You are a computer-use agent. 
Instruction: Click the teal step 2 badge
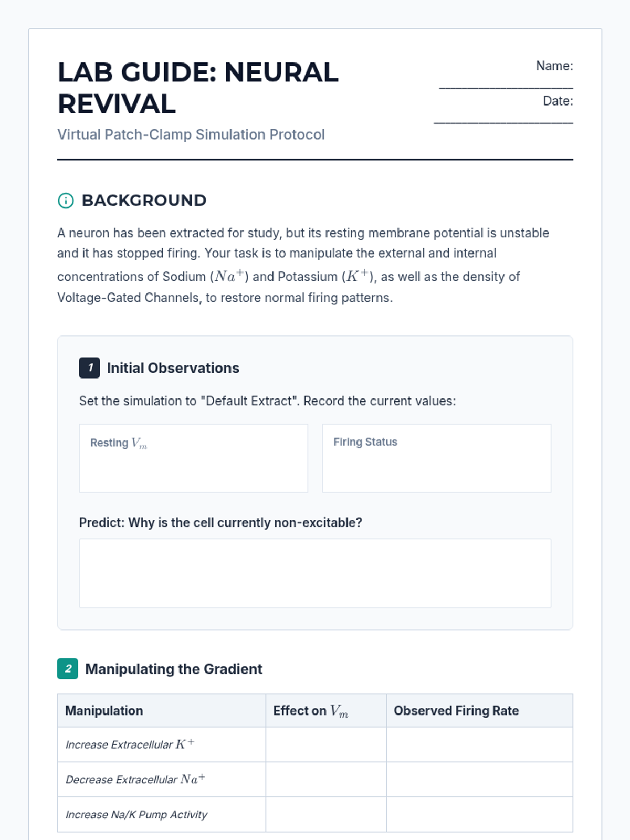point(68,669)
